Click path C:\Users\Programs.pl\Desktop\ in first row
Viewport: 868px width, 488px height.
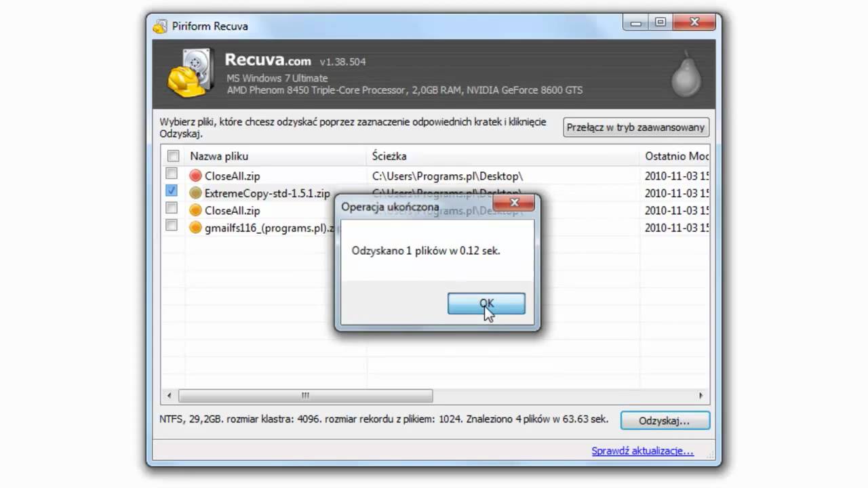[x=448, y=176]
